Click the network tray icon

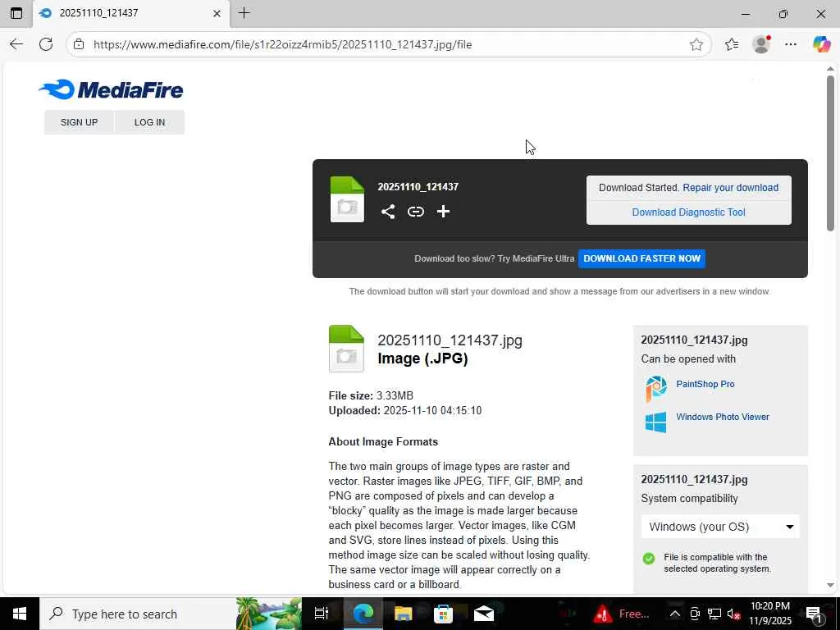[714, 614]
